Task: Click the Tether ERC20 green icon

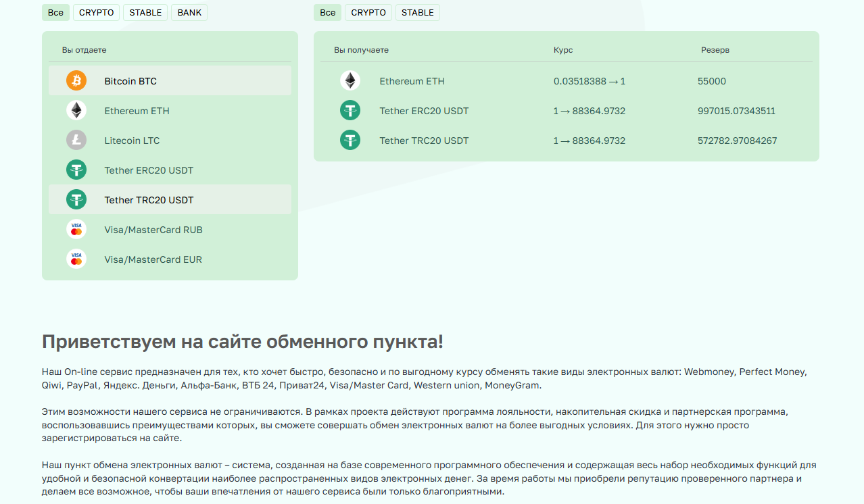Action: click(x=76, y=170)
